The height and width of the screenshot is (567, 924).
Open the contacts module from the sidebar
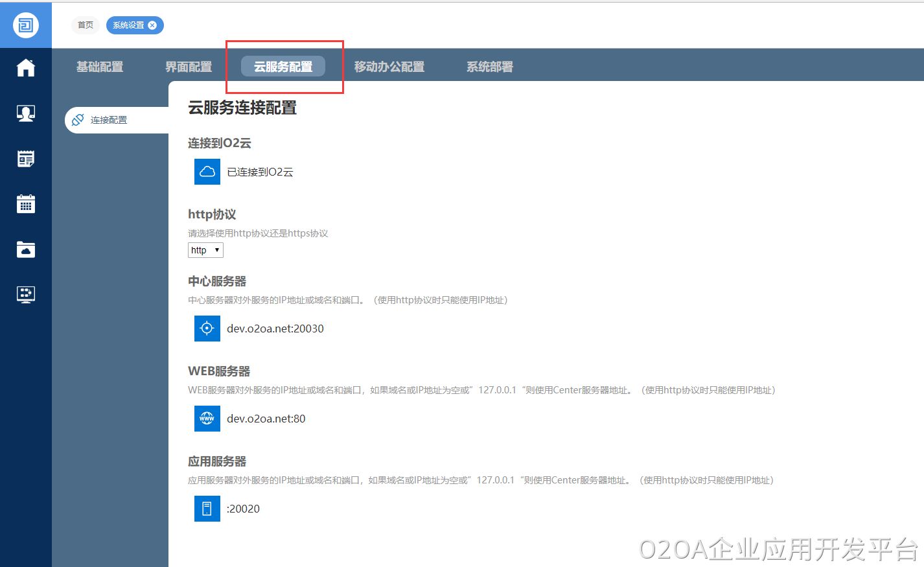tap(25, 113)
